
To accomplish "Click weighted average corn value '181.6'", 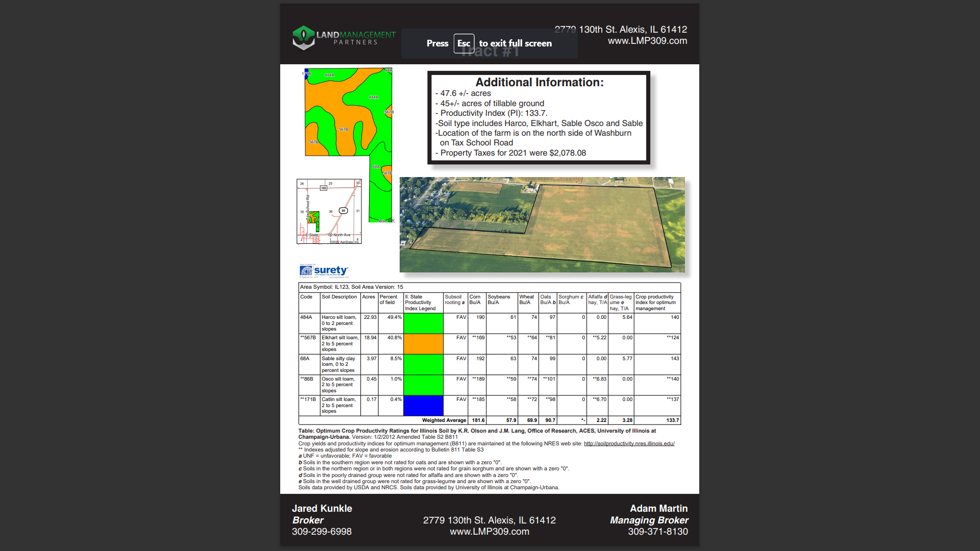I will 478,420.
